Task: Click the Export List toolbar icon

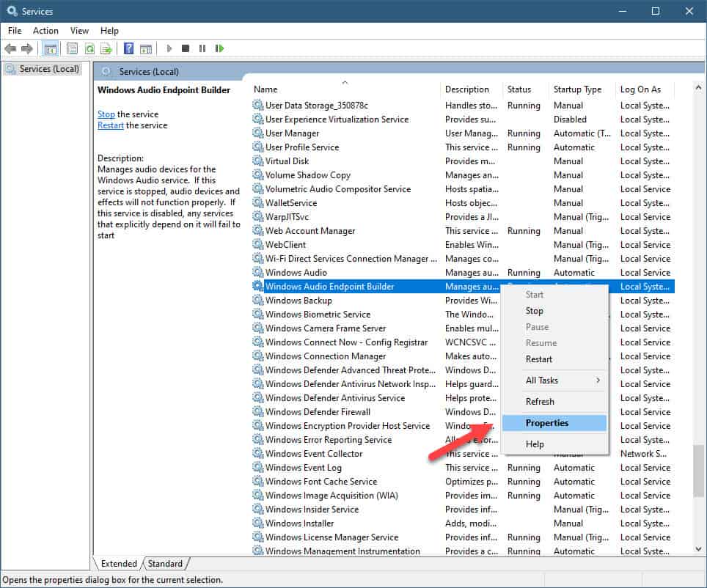Action: pyautogui.click(x=106, y=48)
